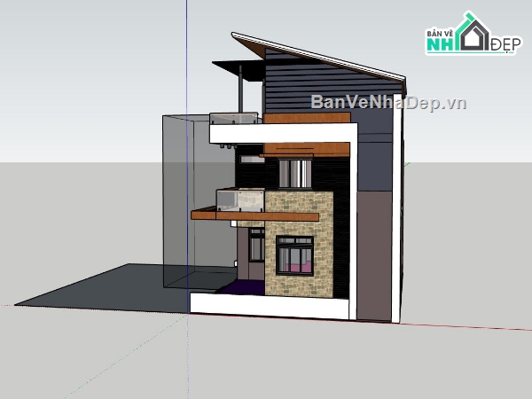Click the BanVeNhaDep.vn watermark text

coord(387,102)
